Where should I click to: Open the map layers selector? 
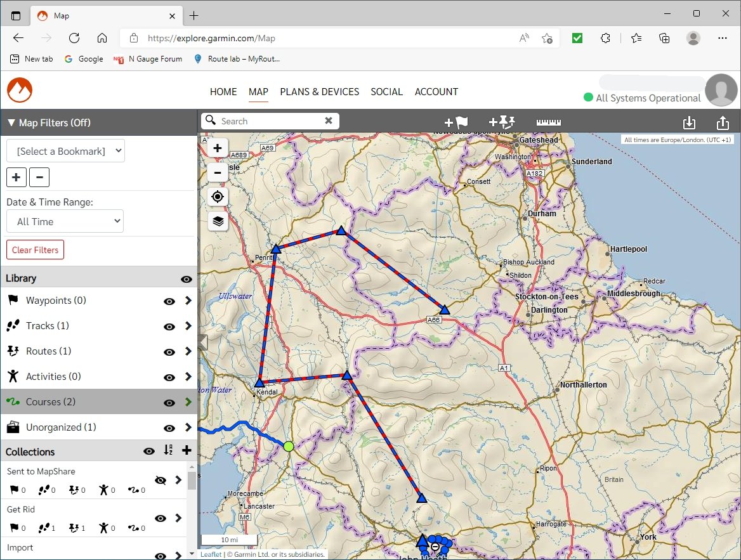(218, 221)
